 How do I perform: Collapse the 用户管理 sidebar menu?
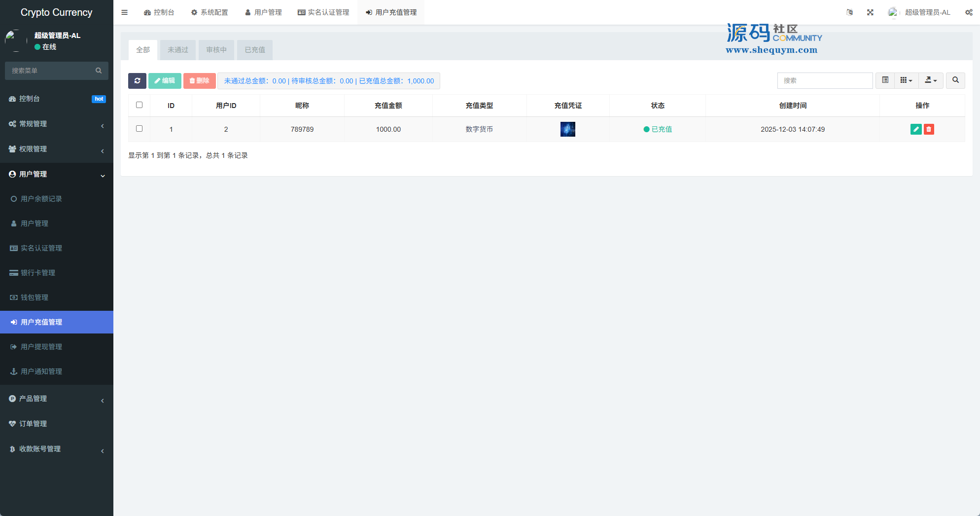click(x=57, y=174)
